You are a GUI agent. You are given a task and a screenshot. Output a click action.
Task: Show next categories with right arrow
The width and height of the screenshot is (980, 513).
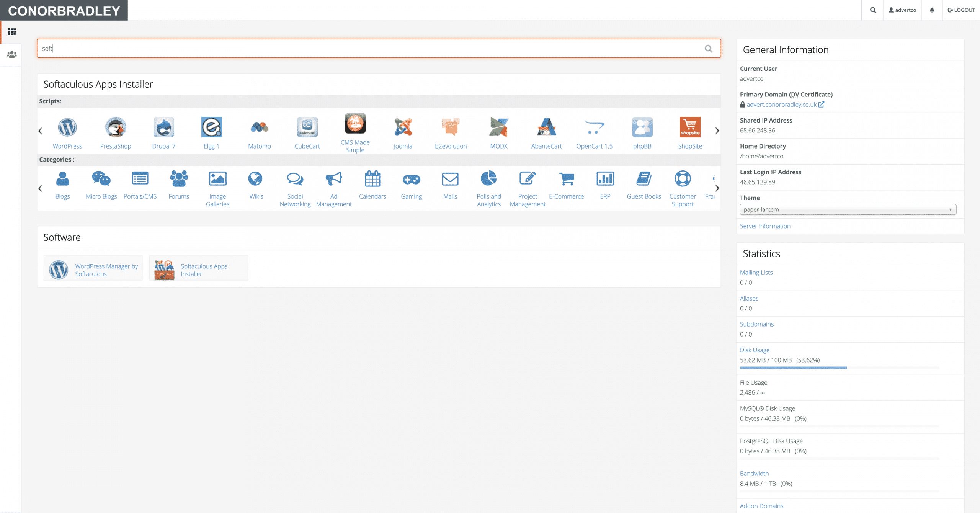(717, 188)
